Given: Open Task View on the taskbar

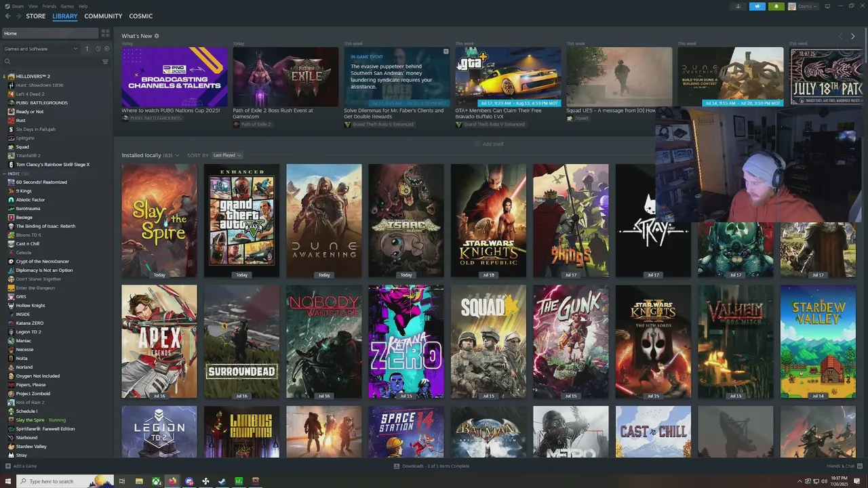Looking at the screenshot, I should (122, 481).
